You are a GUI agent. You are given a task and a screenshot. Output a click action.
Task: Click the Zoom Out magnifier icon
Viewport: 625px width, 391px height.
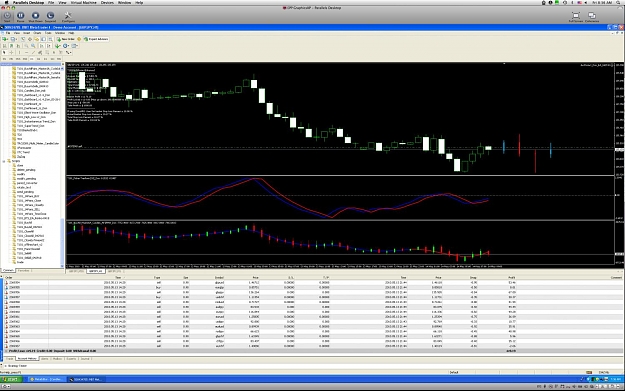click(x=33, y=46)
